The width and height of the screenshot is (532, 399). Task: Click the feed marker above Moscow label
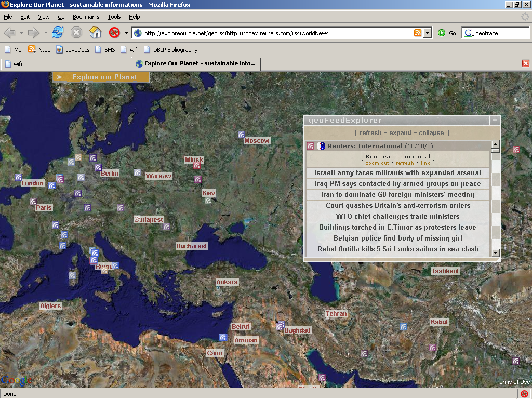pos(241,135)
